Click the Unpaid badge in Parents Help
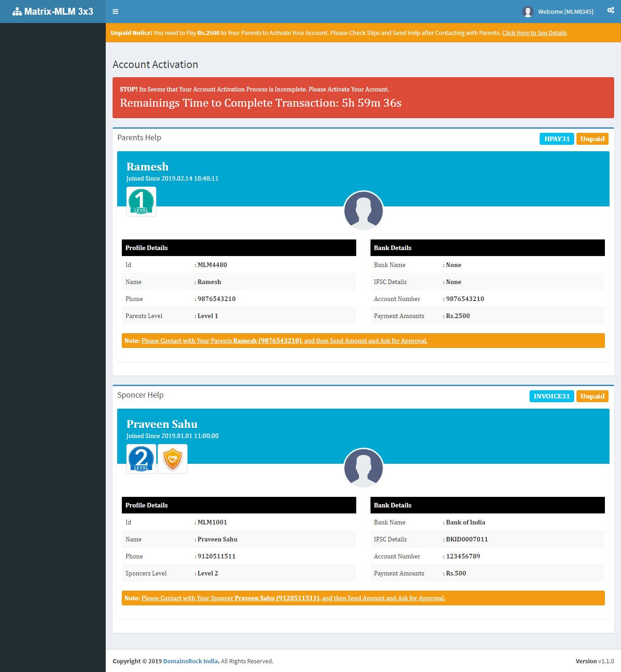 click(592, 139)
